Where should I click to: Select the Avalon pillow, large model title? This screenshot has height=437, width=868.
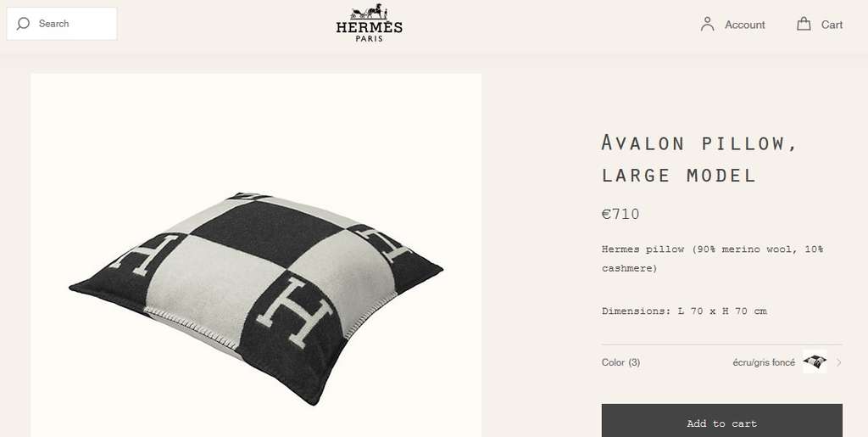pyautogui.click(x=699, y=159)
